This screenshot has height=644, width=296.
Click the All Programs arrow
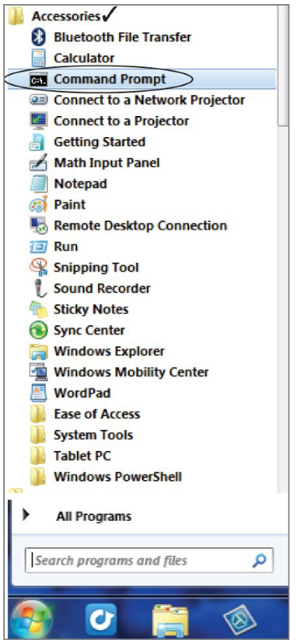click(x=26, y=515)
